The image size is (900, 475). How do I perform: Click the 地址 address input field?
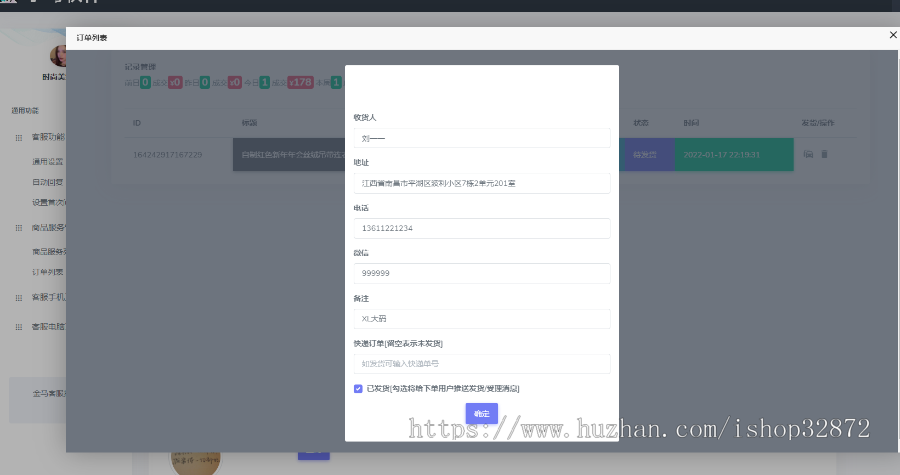click(482, 183)
